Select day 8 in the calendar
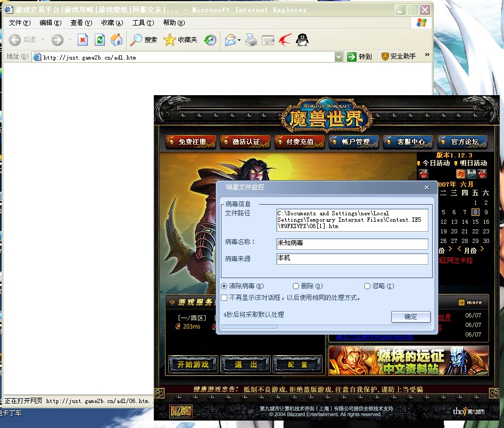504x428 pixels. [x=475, y=212]
